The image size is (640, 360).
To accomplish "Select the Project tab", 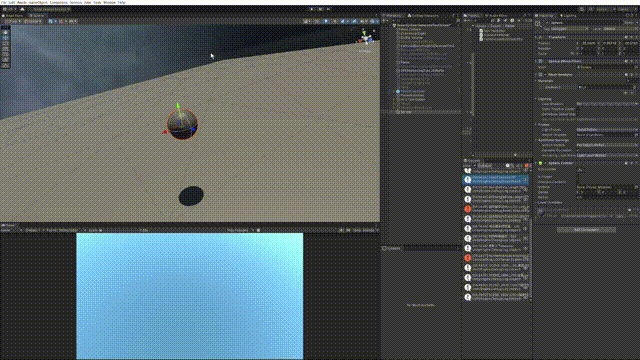I will (473, 16).
